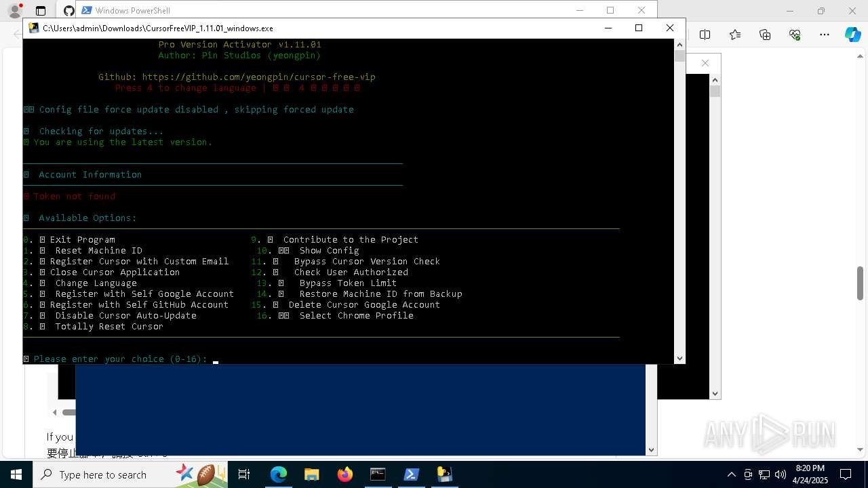This screenshot has height=488, width=868.
Task: Maximize the CursorFreeVIP console window
Action: tap(638, 28)
